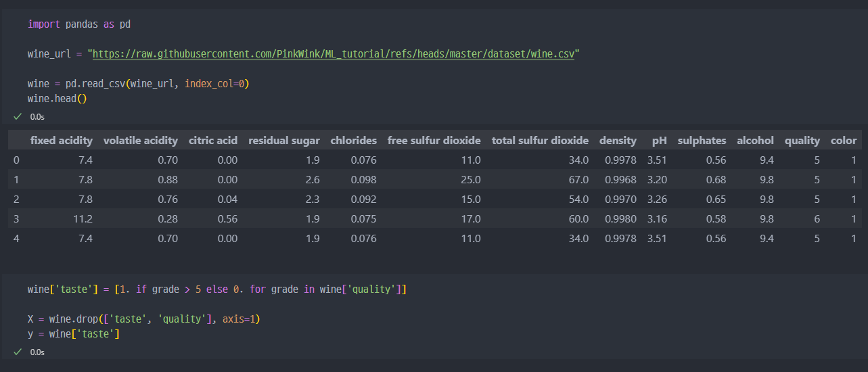
Task: Click chlorides value 0.098
Action: coord(364,180)
